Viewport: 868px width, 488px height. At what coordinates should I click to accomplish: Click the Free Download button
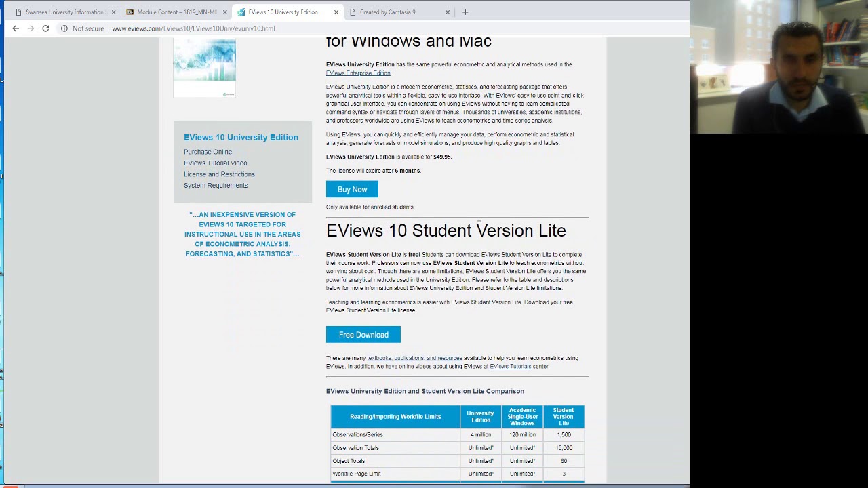pos(363,335)
